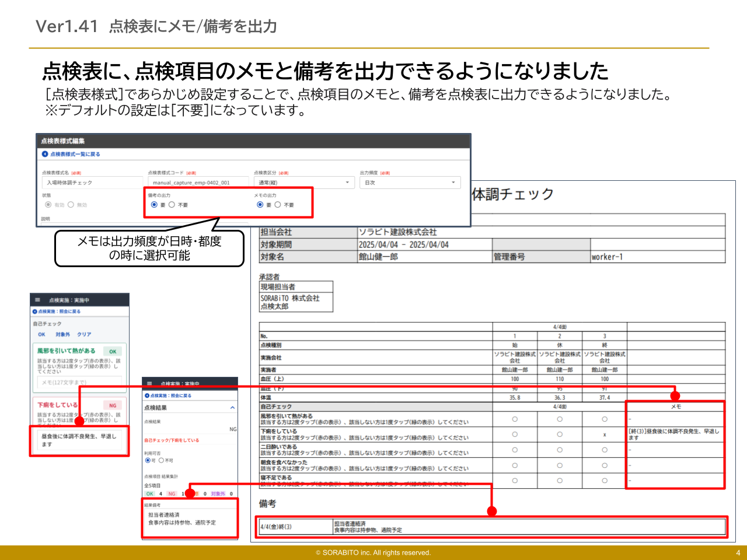Click the red NG count badge in 結果集計
This screenshot has width=747, height=560.
pyautogui.click(x=170, y=494)
